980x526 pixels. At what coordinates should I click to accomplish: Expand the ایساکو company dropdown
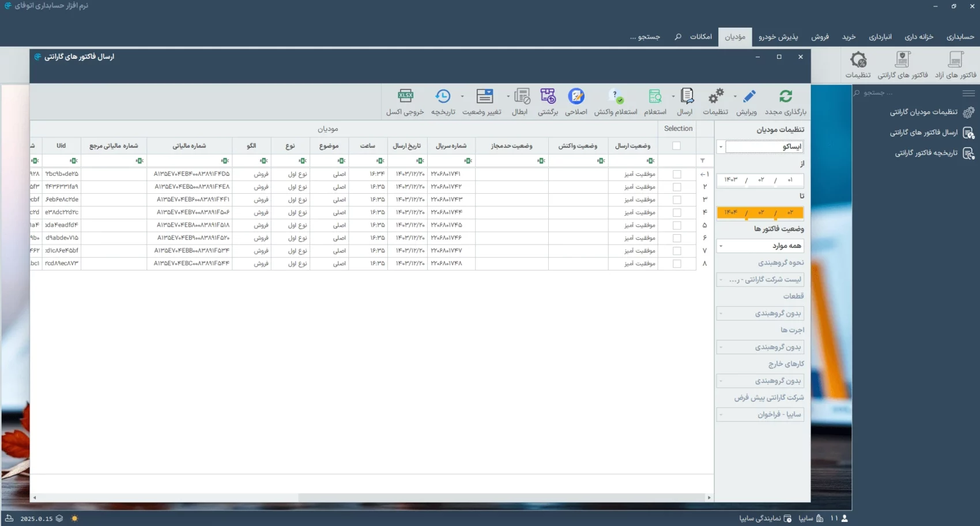coord(721,146)
